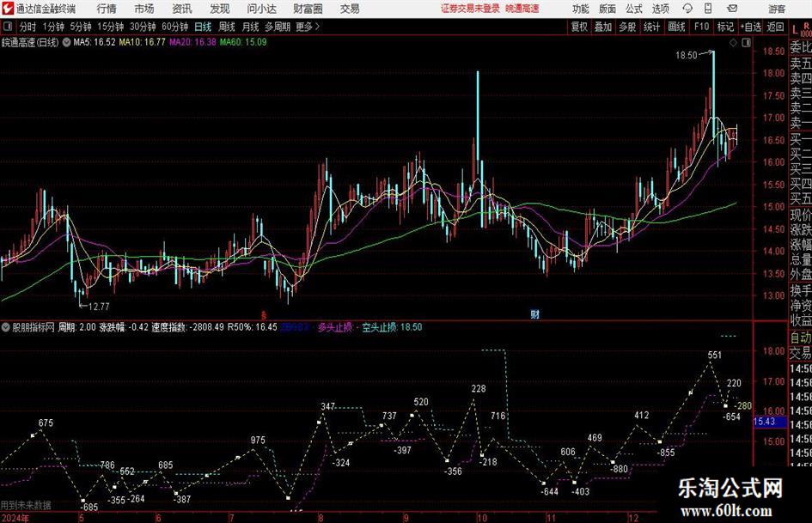Select the 多周期 multi-period tab
Viewport: 812px width, 523px height.
(x=278, y=27)
